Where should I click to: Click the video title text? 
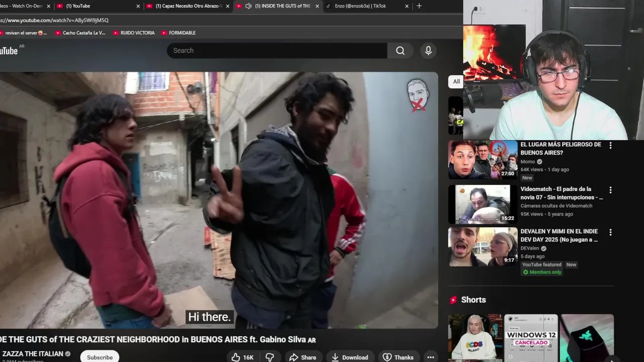[158, 339]
